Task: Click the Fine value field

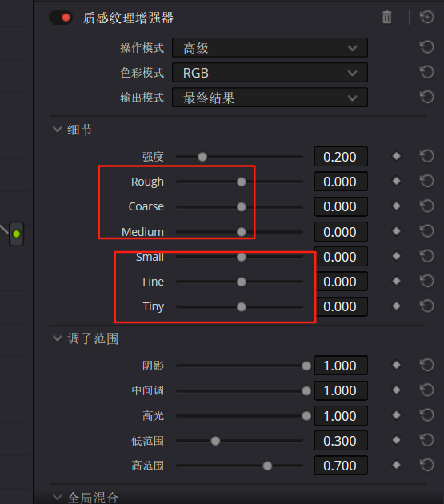Action: pos(341,282)
